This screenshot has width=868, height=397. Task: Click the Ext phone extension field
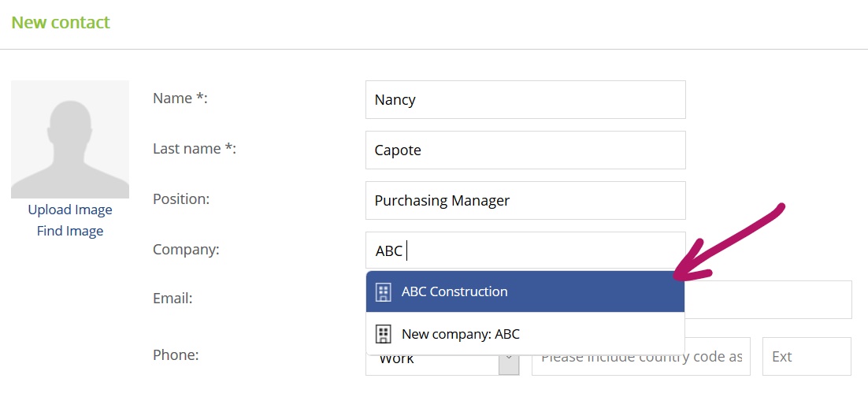pos(807,357)
